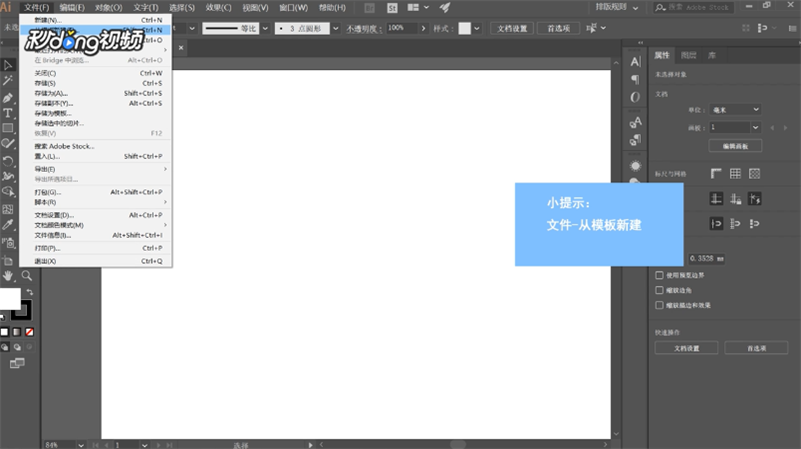Click the St Adobe Stock icon
The height and width of the screenshot is (449, 801).
[392, 8]
